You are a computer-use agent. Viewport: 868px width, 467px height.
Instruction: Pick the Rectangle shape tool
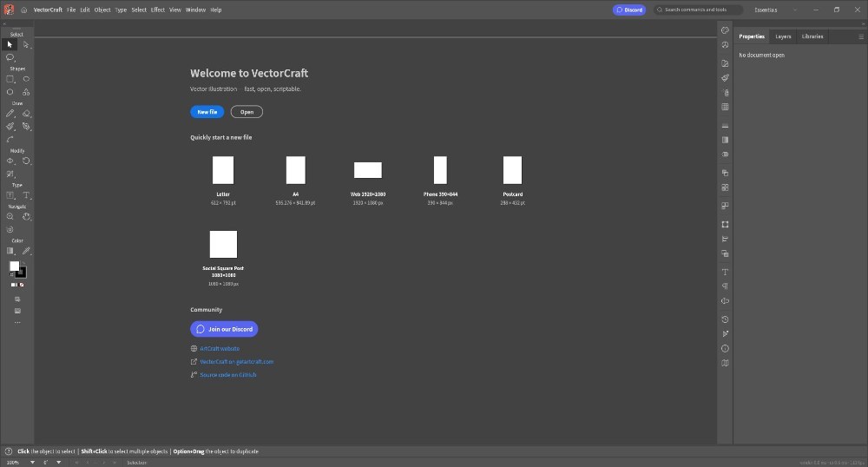pos(10,79)
